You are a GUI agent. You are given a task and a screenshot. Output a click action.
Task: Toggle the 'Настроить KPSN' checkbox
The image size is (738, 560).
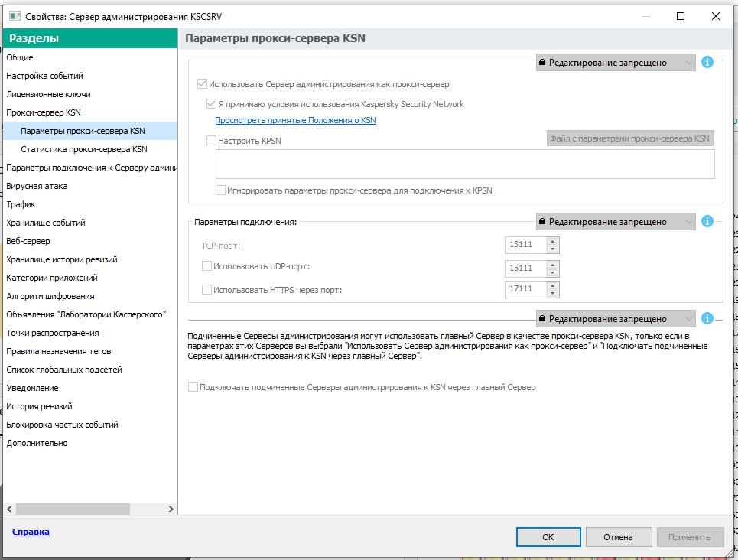click(x=212, y=141)
